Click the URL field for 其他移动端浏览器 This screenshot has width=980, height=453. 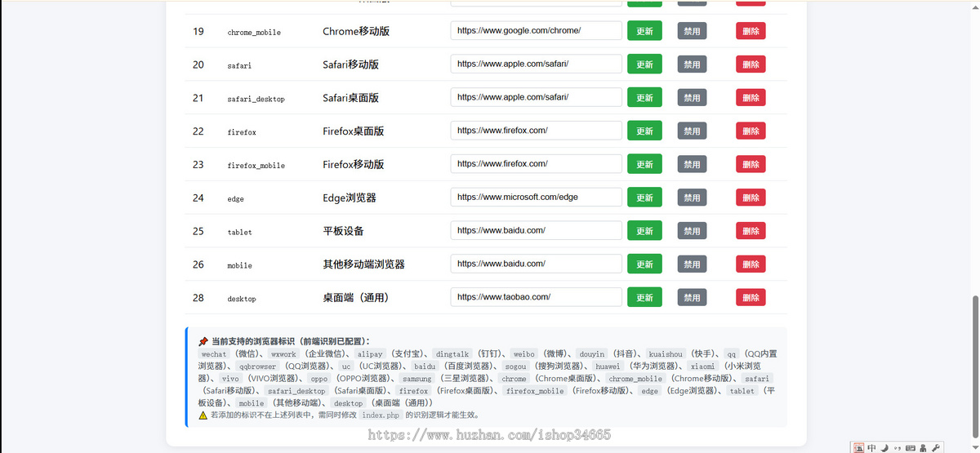coord(537,264)
